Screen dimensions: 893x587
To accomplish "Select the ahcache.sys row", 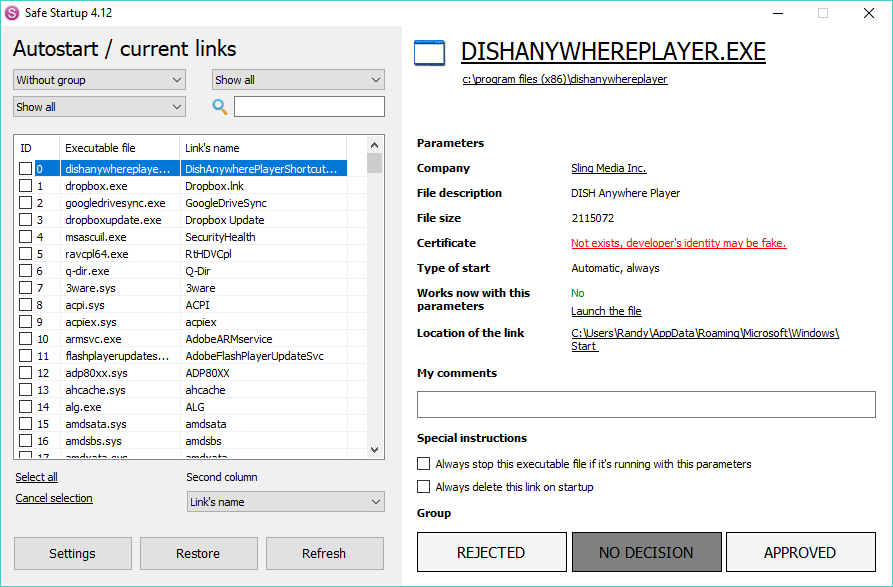I will tap(191, 390).
